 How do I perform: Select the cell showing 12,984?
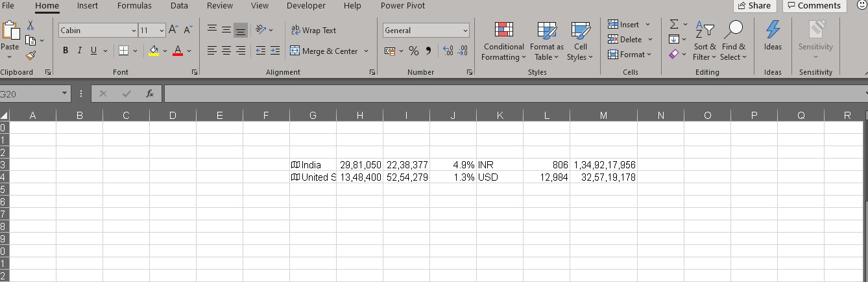tap(546, 177)
